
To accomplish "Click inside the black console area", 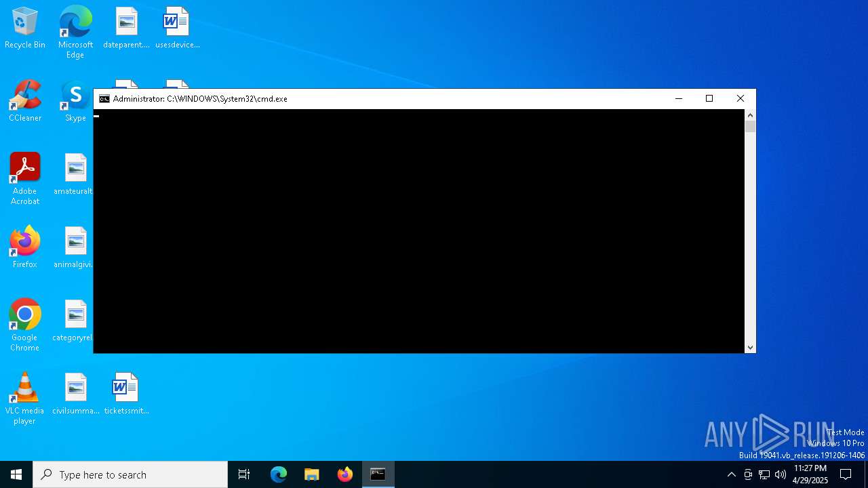I will click(x=419, y=231).
